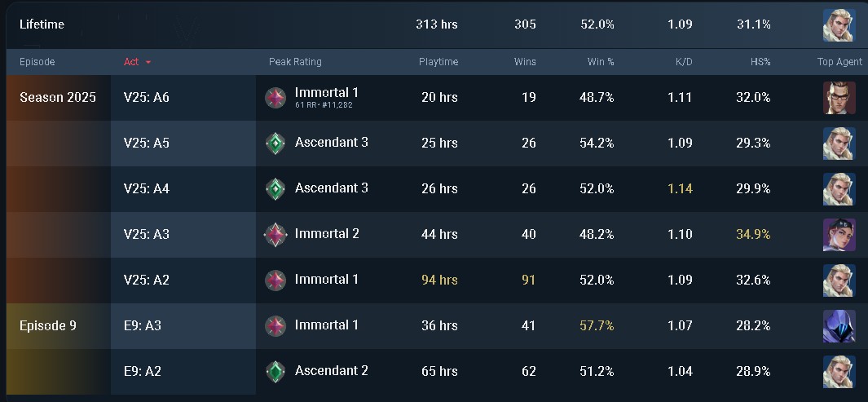Click the Episode column header
The height and width of the screenshot is (402, 868).
coord(37,62)
